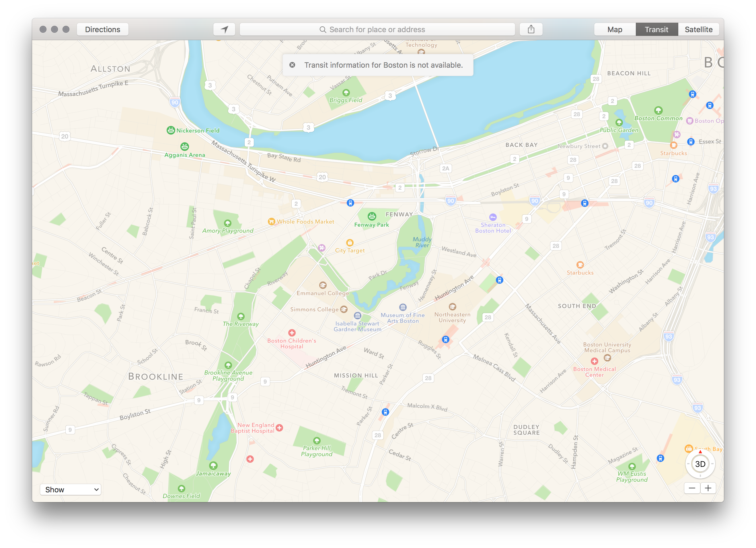Viewport: 756px width, 548px height.
Task: Select the Amory Playground park icon
Action: coord(228,223)
